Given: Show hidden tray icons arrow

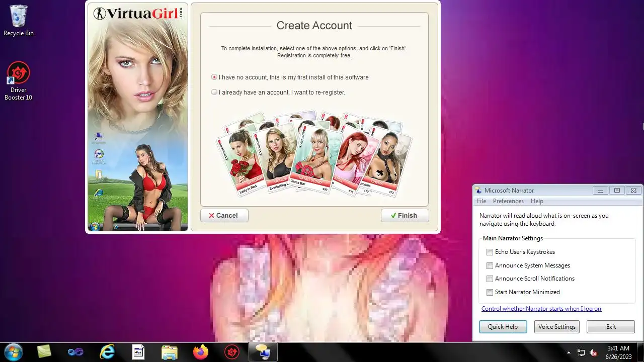Looking at the screenshot, I should click(569, 353).
